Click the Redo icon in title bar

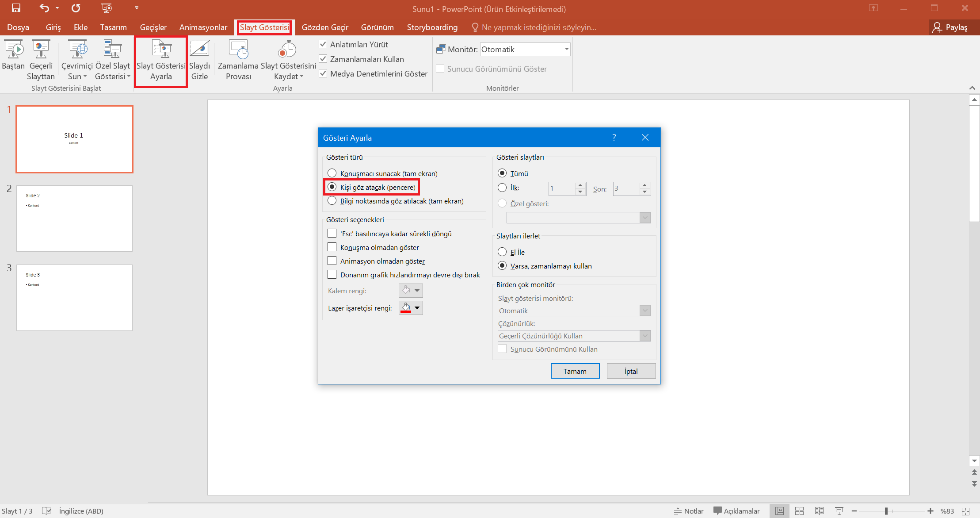point(76,8)
